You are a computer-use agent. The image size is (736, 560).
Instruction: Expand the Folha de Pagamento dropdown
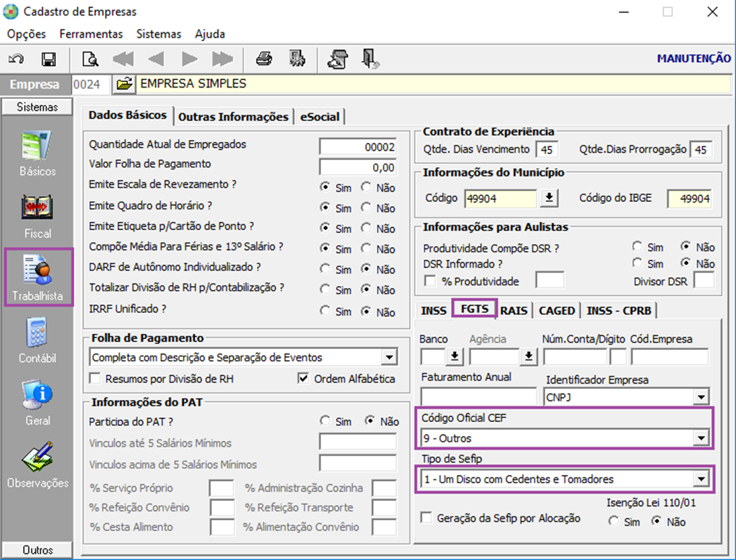pyautogui.click(x=389, y=357)
